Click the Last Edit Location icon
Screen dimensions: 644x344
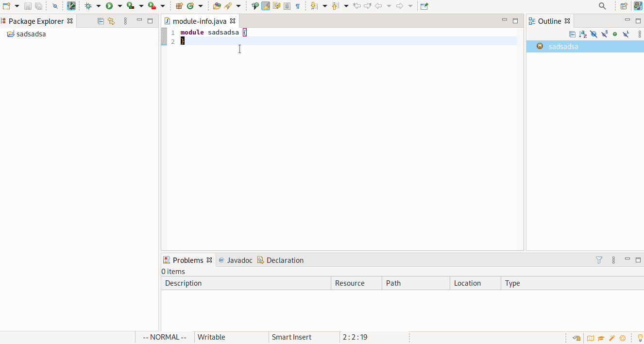[357, 6]
